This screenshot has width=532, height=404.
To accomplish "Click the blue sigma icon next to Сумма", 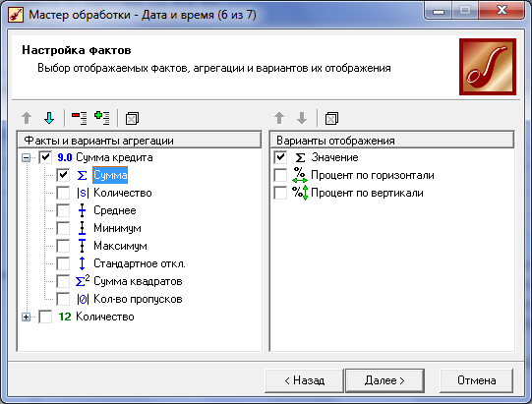I will point(82,175).
